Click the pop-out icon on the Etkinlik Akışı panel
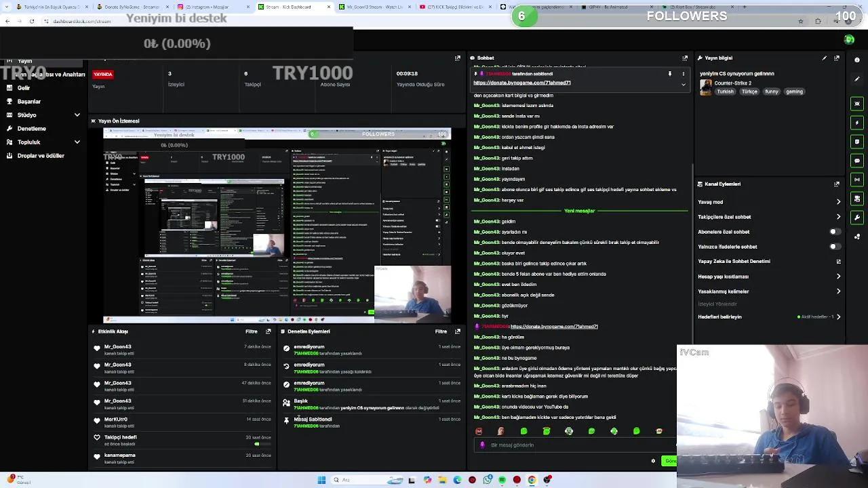The image size is (868, 488). click(x=268, y=331)
